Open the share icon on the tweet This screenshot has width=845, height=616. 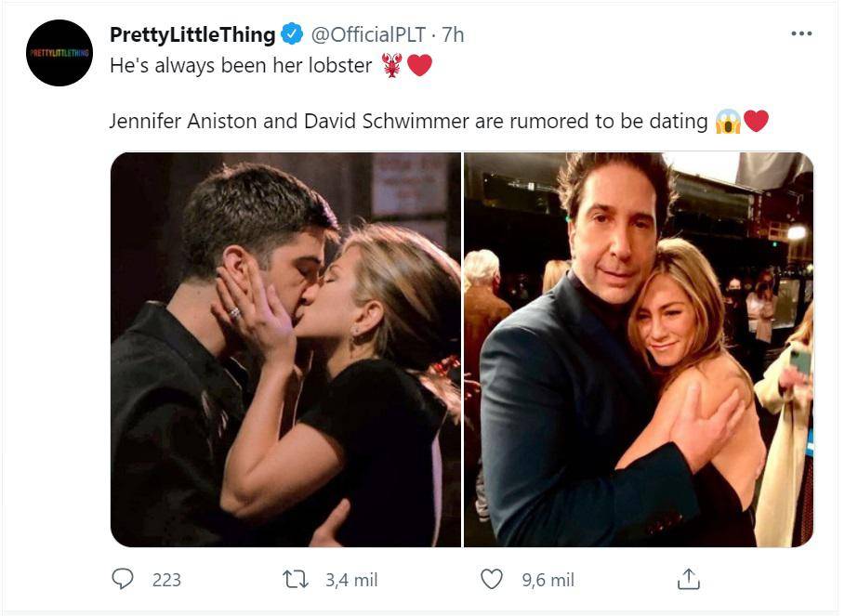pyautogui.click(x=690, y=580)
